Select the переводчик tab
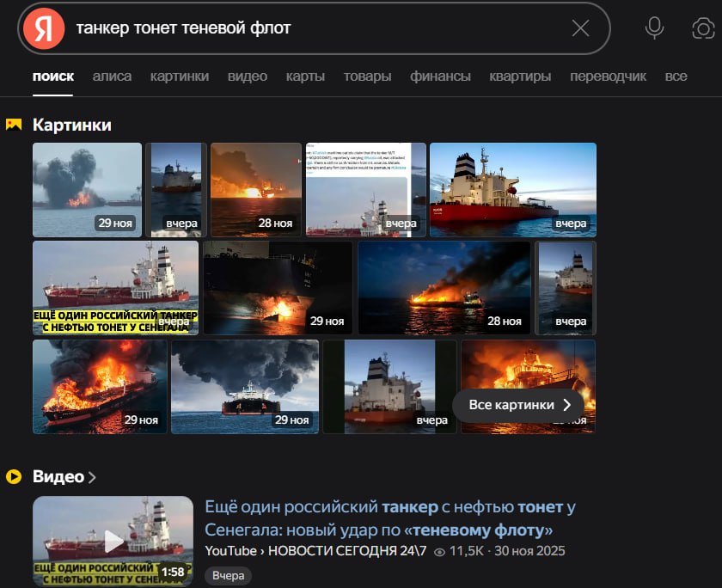This screenshot has height=588, width=722. coord(608,76)
